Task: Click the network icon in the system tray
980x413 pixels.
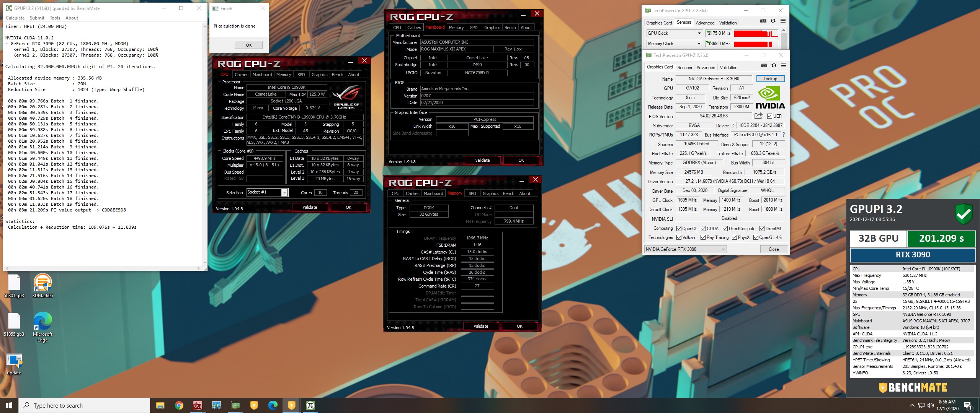Action: [x=921, y=405]
